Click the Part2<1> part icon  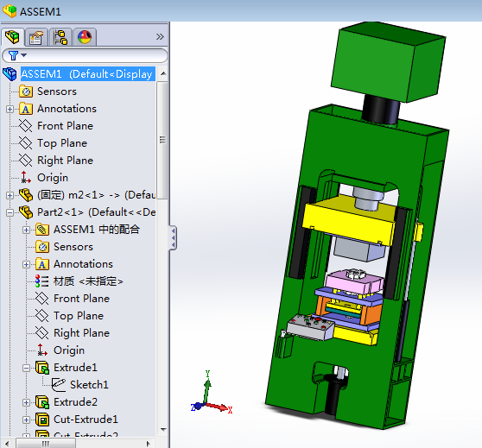[x=26, y=212]
